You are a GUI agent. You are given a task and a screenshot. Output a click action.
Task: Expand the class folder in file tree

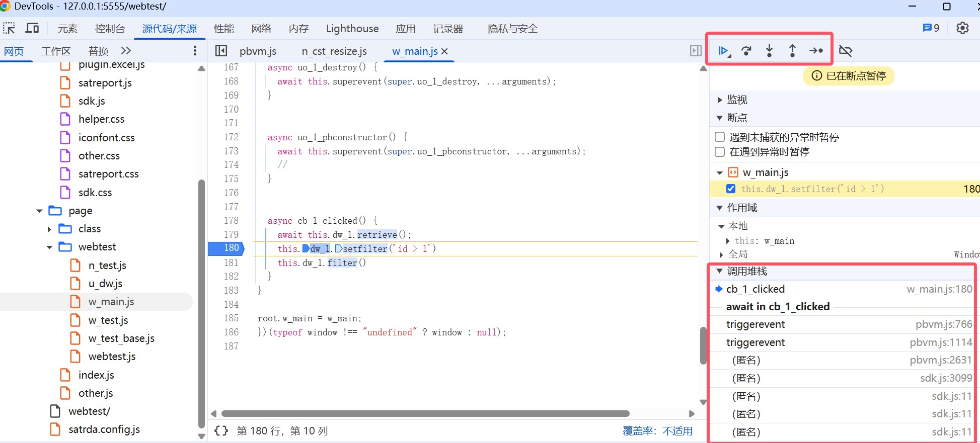(x=49, y=229)
